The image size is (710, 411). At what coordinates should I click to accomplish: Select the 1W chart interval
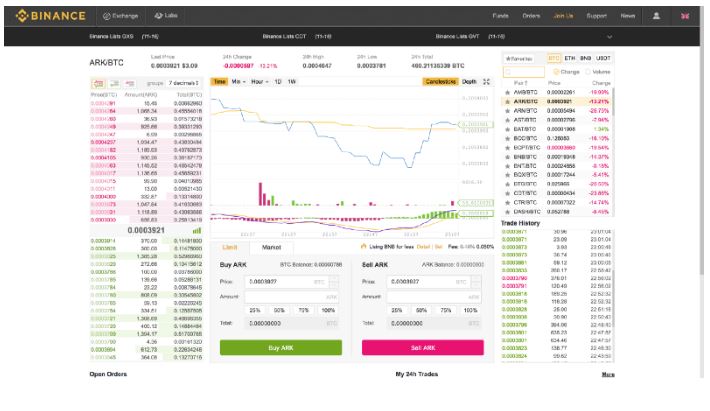click(292, 81)
